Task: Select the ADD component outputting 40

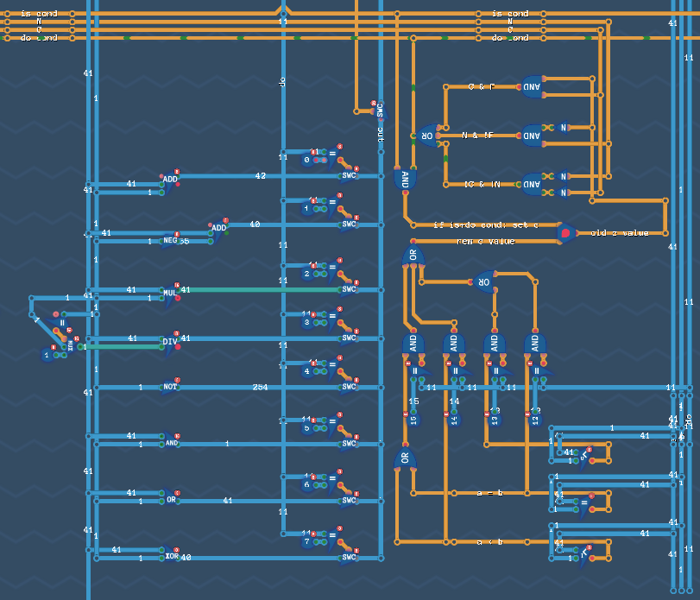Action: pos(218,230)
